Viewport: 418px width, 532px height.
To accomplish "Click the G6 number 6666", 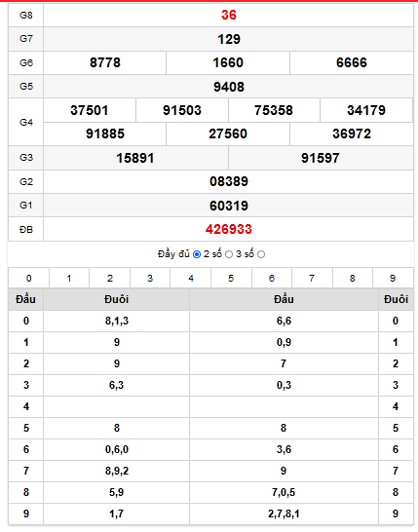I will [x=352, y=62].
